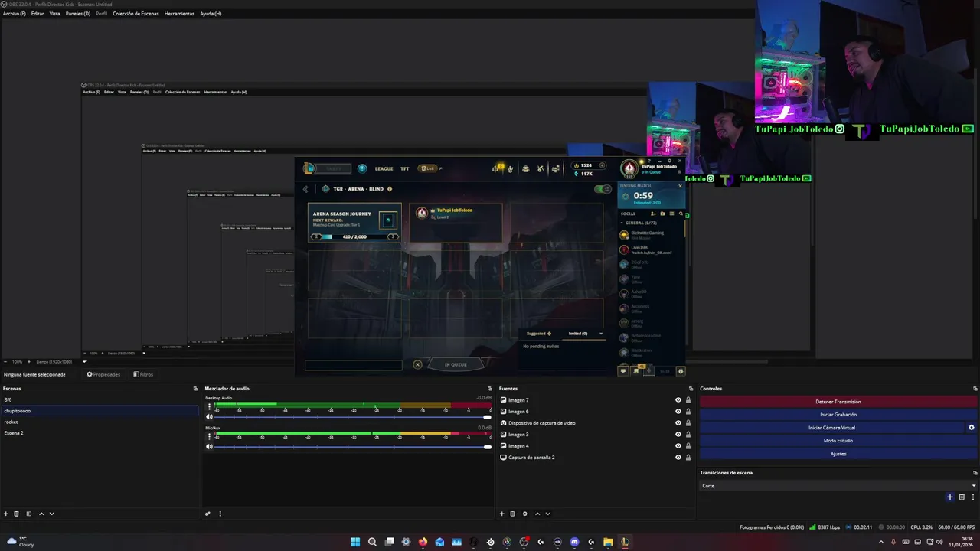
Task: Move the selected source up
Action: click(x=537, y=514)
